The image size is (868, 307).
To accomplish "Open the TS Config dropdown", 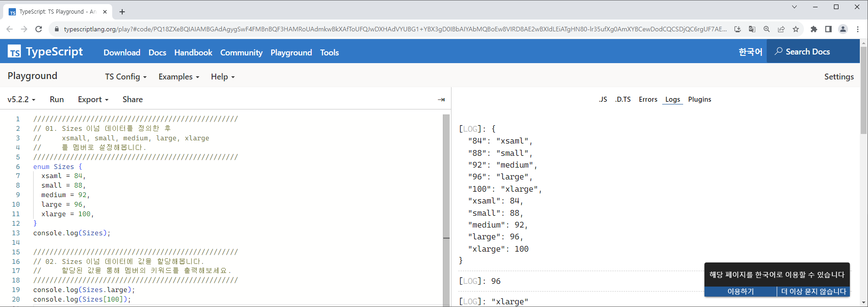I will coord(126,77).
